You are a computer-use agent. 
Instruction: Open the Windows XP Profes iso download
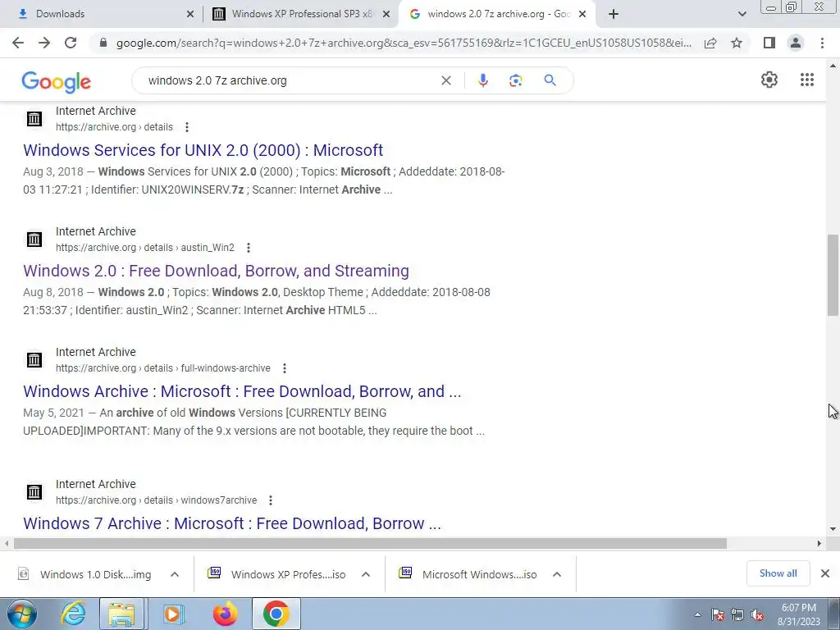[x=277, y=574]
